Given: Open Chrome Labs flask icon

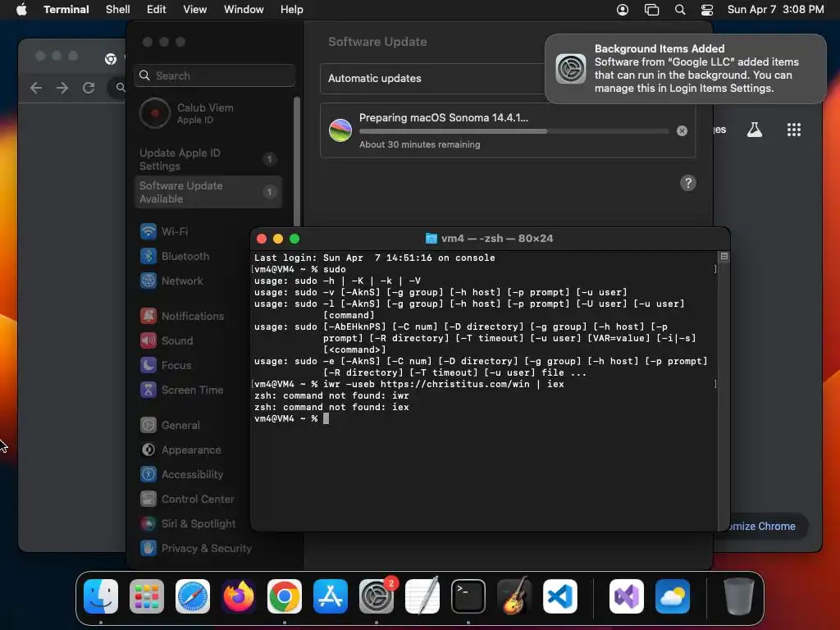Looking at the screenshot, I should click(x=755, y=130).
